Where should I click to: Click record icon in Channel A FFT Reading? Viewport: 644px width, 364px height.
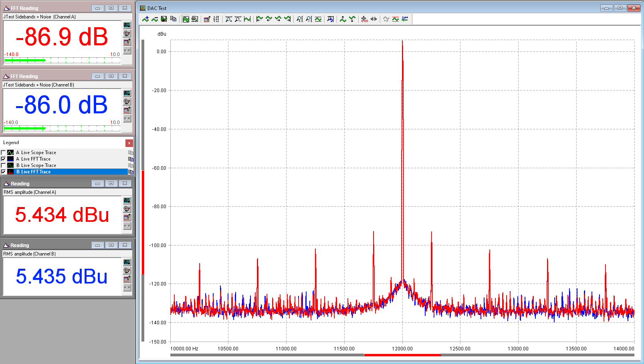(127, 33)
